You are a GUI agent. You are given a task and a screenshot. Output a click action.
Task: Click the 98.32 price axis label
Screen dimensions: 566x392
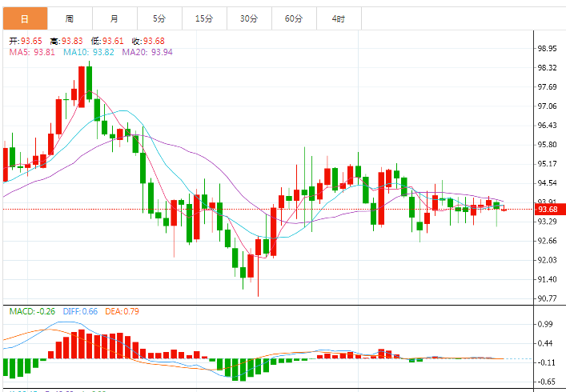[548, 68]
